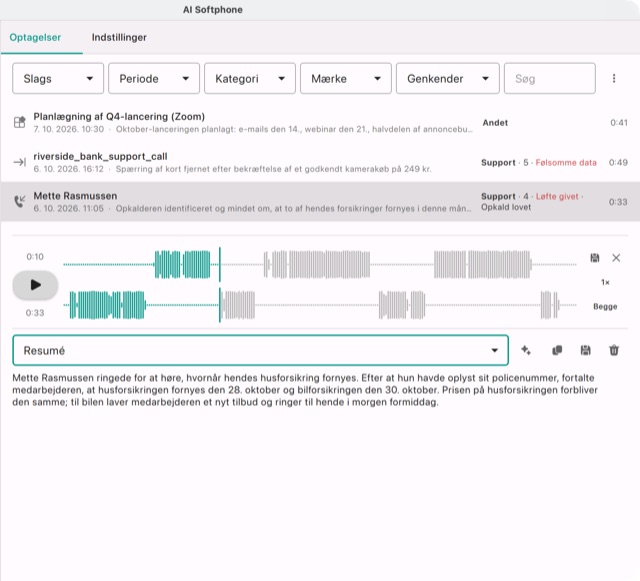Click the 0:41 duration of the Zoom recording

[x=619, y=122]
